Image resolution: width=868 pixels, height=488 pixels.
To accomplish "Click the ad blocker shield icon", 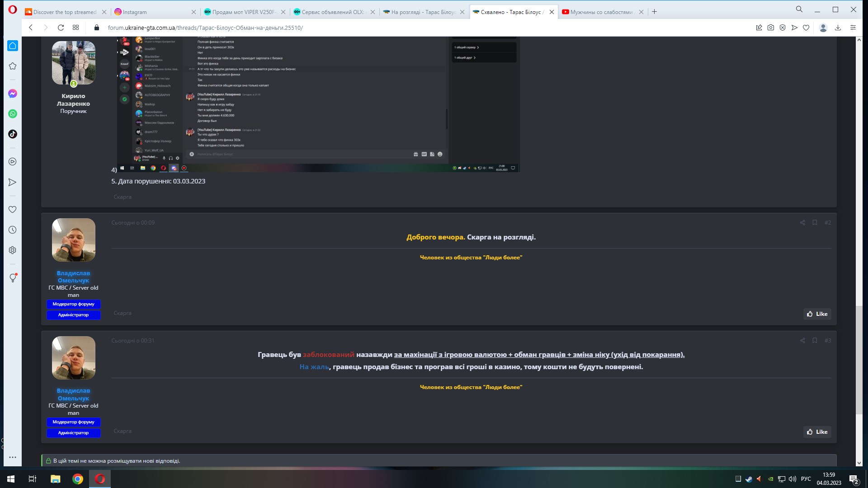I will [783, 28].
